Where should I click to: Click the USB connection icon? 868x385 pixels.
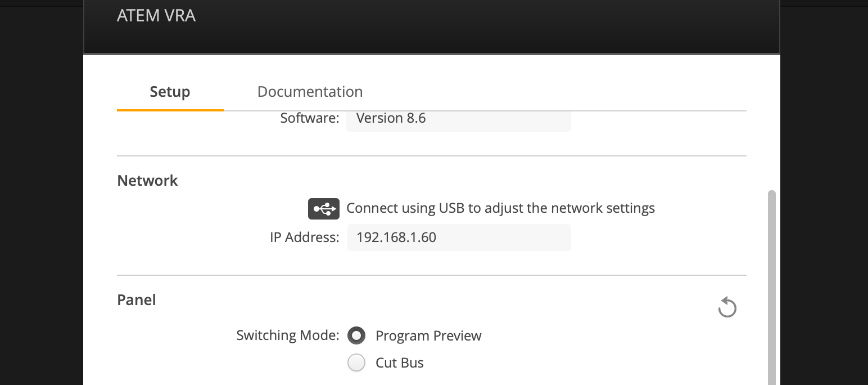[324, 208]
